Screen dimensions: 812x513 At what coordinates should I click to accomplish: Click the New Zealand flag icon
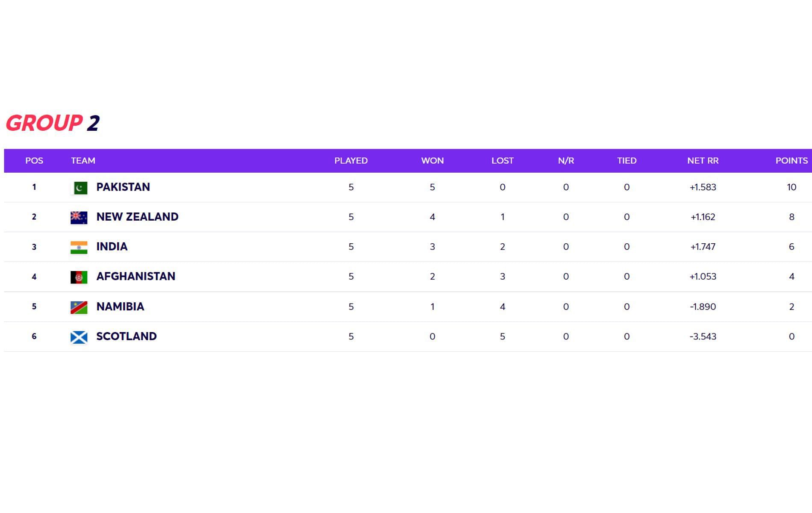tap(79, 218)
